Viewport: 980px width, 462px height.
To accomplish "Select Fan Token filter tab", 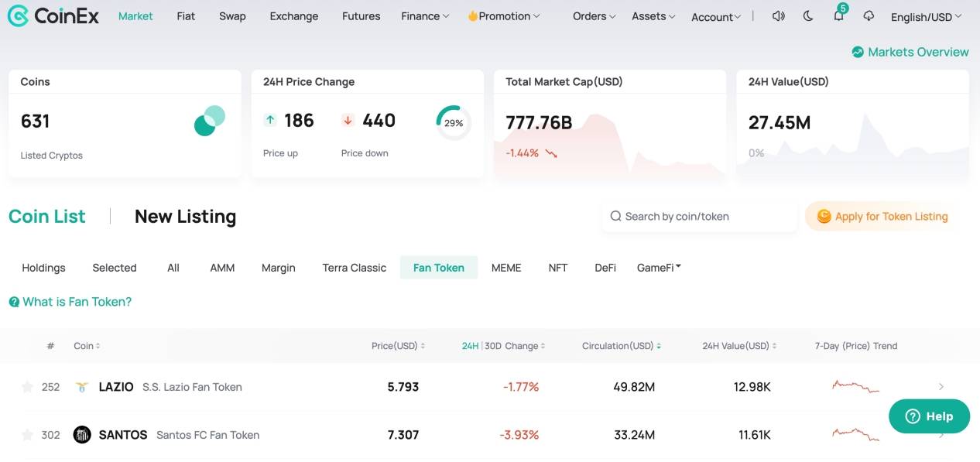I will 439,268.
